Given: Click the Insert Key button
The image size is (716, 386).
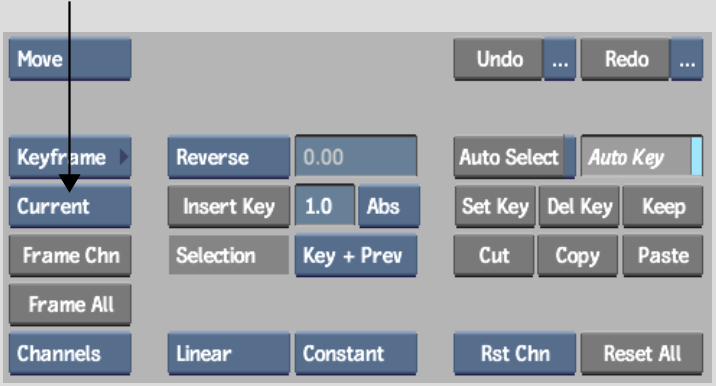Looking at the screenshot, I should (229, 206).
